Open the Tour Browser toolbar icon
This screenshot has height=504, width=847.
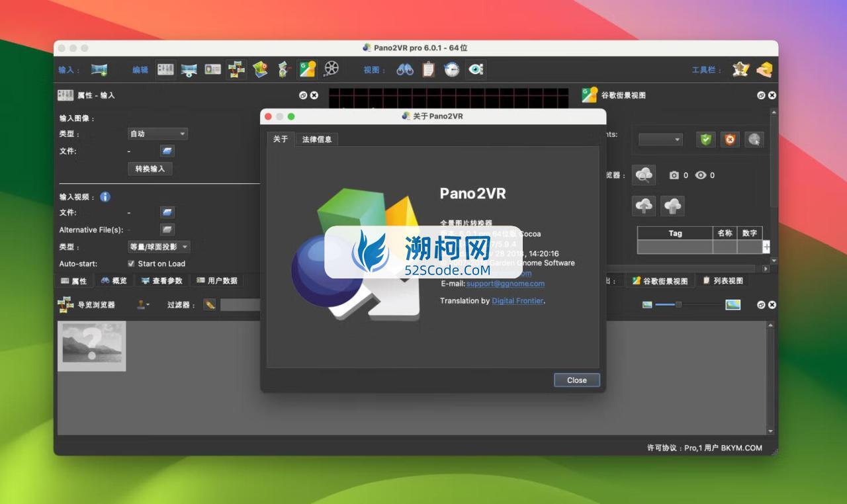236,69
